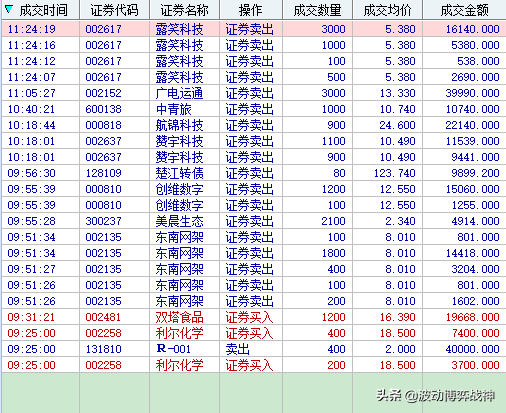Viewport: 506px width, 413px height.
Task: Click security code 300237
Action: 103,221
